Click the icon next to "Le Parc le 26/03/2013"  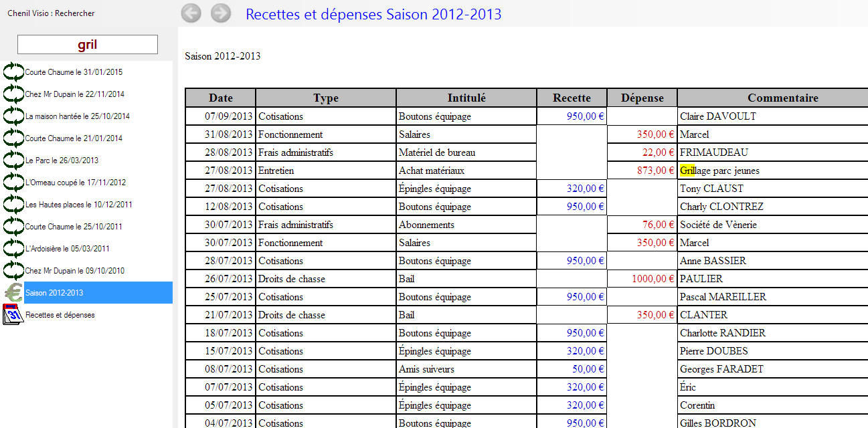14,160
